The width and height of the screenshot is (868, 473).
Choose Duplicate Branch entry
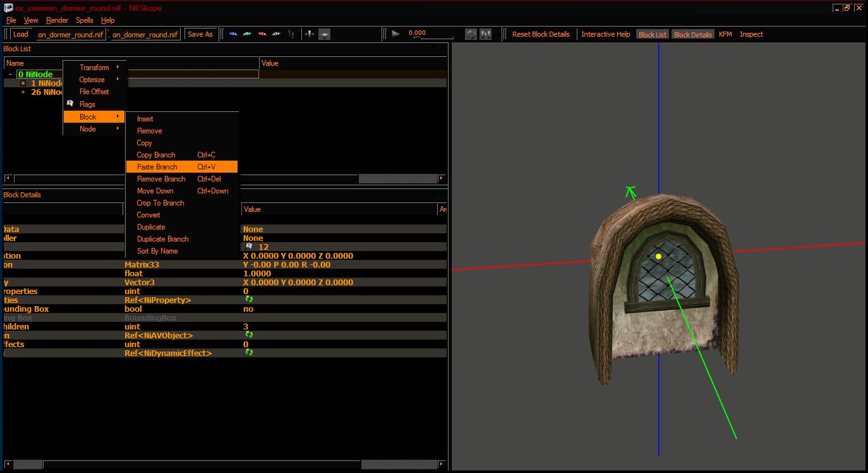pos(182,239)
